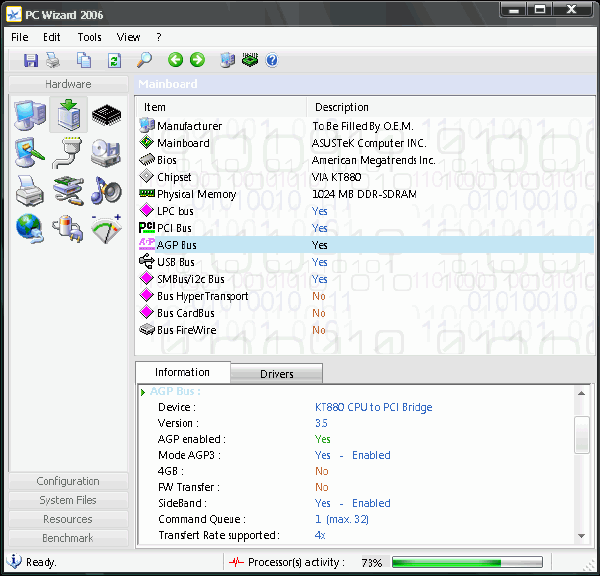
Task: Click the Save report toolbar icon
Action: pos(31,60)
